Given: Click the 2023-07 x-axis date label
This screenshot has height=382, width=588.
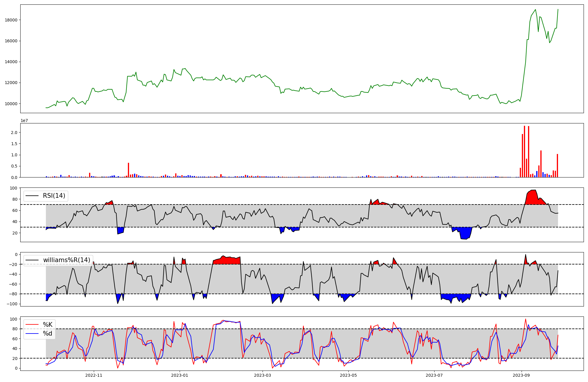Looking at the screenshot, I should (x=434, y=375).
